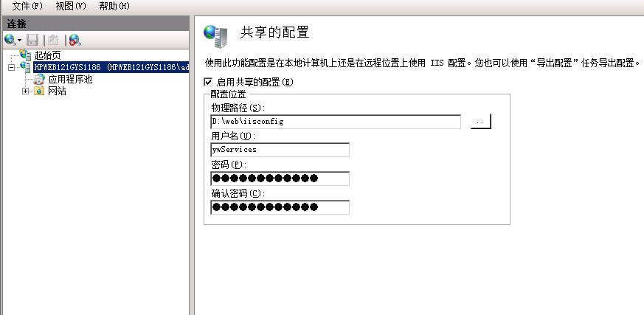Click the 应用程序池 application pools icon
This screenshot has height=315, width=644.
(39, 79)
